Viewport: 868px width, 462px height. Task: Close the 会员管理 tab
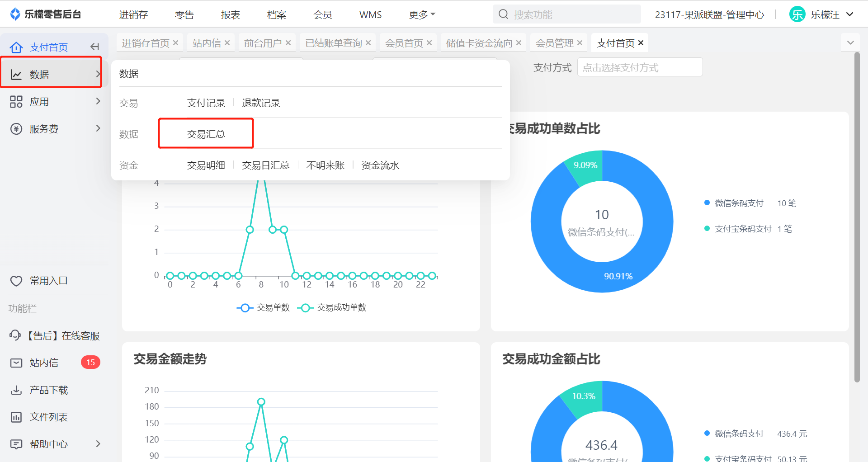click(580, 42)
